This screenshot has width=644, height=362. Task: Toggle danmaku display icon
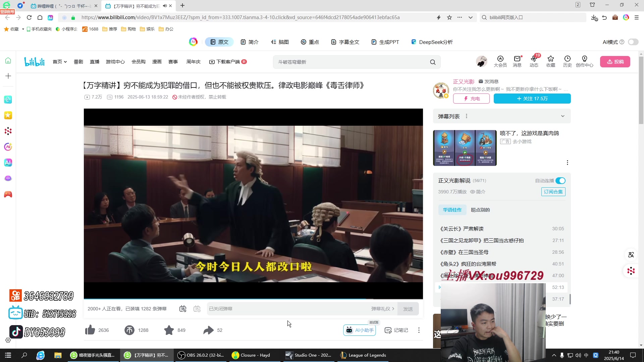pyautogui.click(x=183, y=309)
